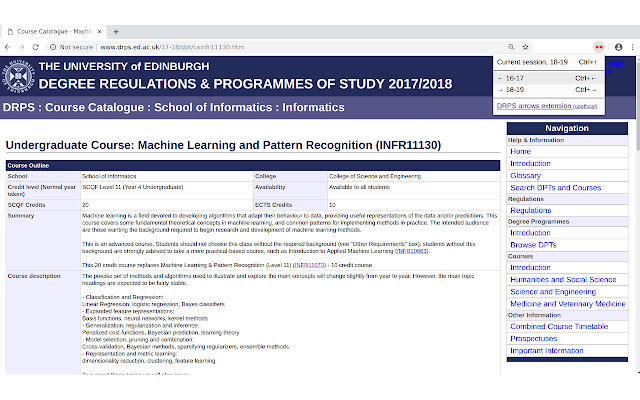Viewport: 640px width, 400px height.
Task: Open the Chrome profile avatar icon
Action: (618, 47)
